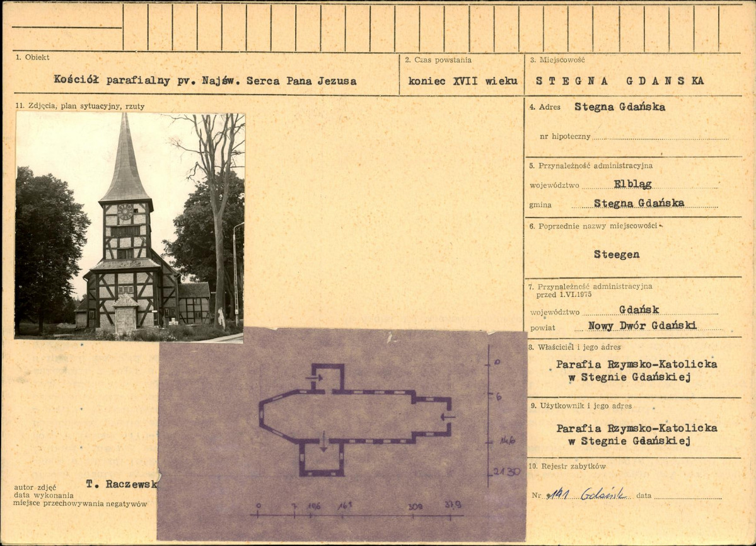The height and width of the screenshot is (546, 756).
Task: Click the church photograph thumbnail
Action: coord(130,226)
